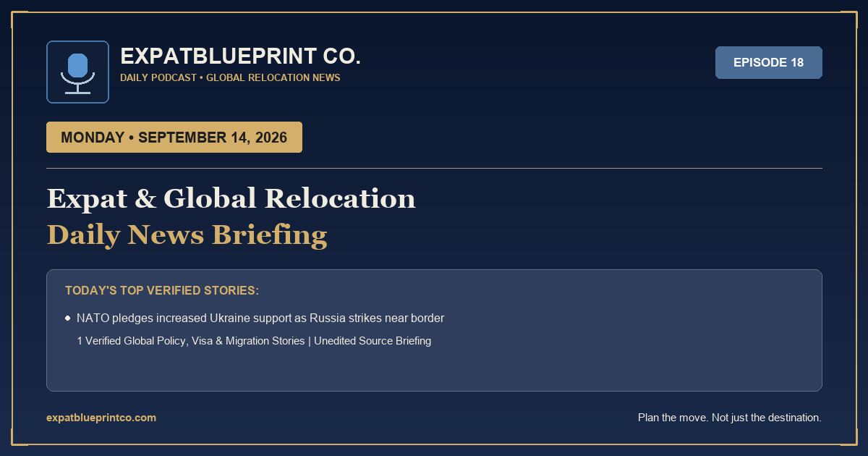868x456 pixels.
Task: Click the NATO pledges Ukraine support story
Action: 260,318
